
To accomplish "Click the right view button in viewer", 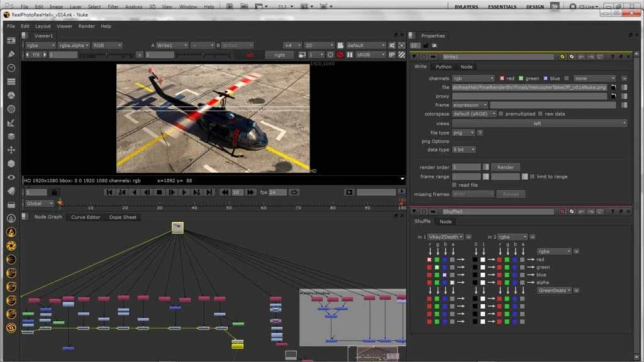I will [279, 55].
